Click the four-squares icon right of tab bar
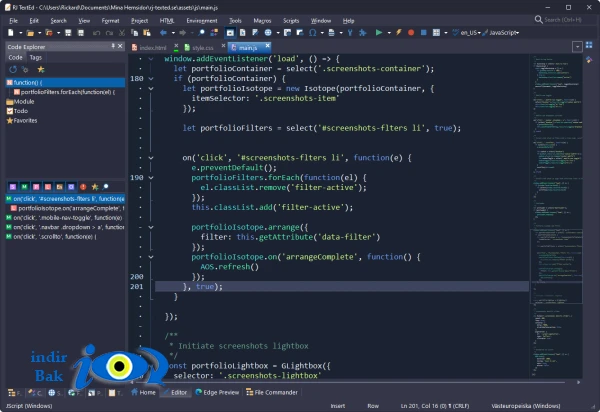This screenshot has width=600, height=412. 589,45
